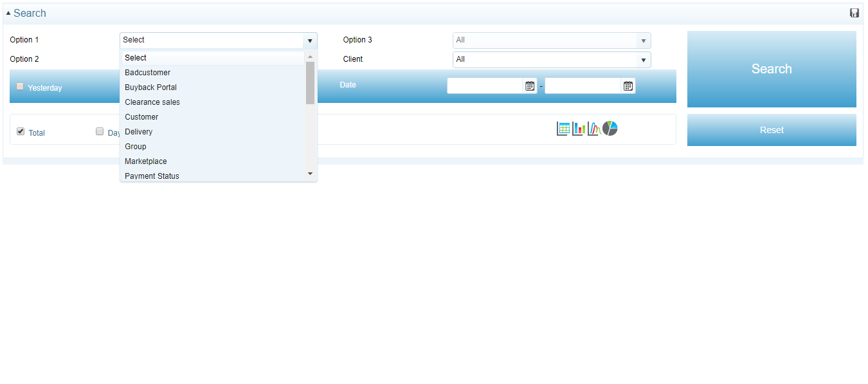The image size is (868, 384).
Task: Click the Search panel title
Action: coord(30,13)
